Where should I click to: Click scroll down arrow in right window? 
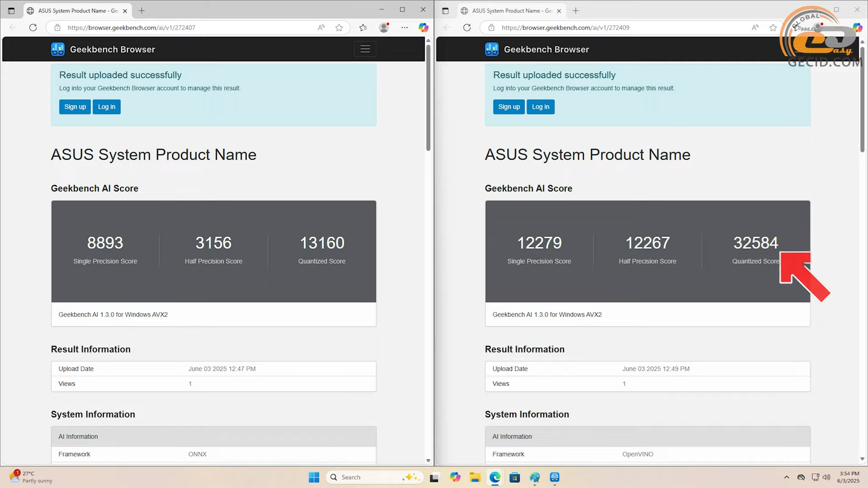point(862,459)
